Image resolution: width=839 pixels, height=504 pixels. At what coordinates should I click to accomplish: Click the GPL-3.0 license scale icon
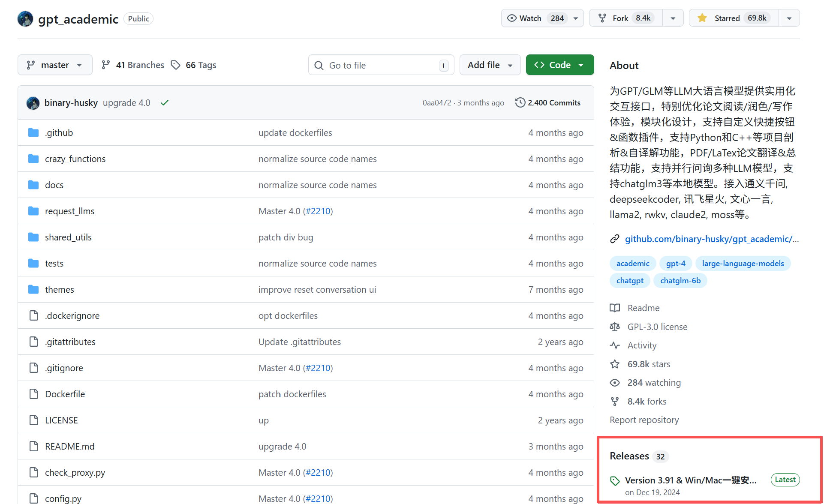pos(615,327)
